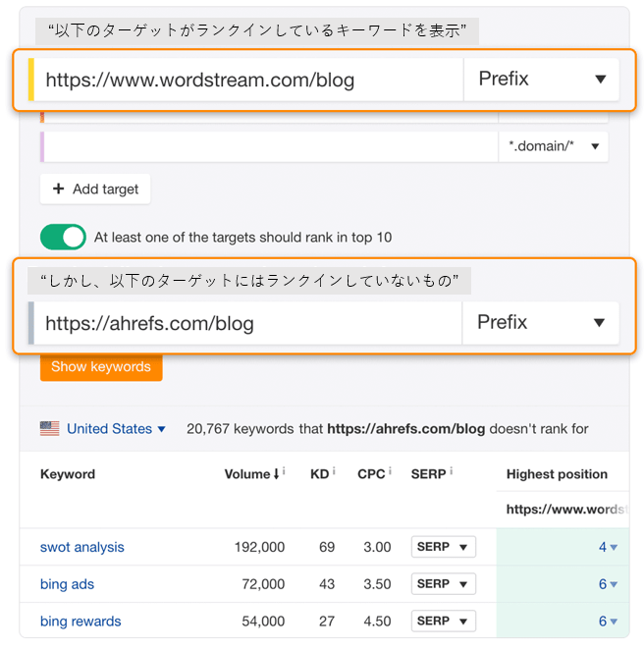Open the *.domain/* mode dropdown
This screenshot has width=644, height=650.
pos(554,146)
